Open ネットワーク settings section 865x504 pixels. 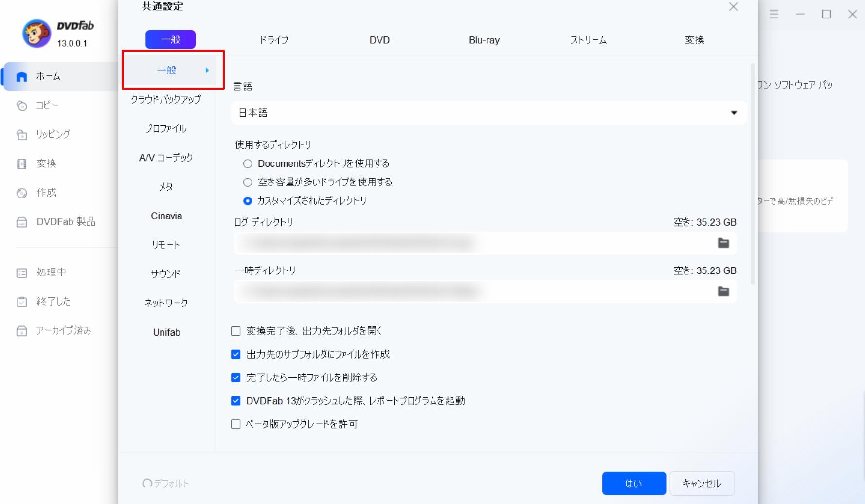tap(166, 303)
